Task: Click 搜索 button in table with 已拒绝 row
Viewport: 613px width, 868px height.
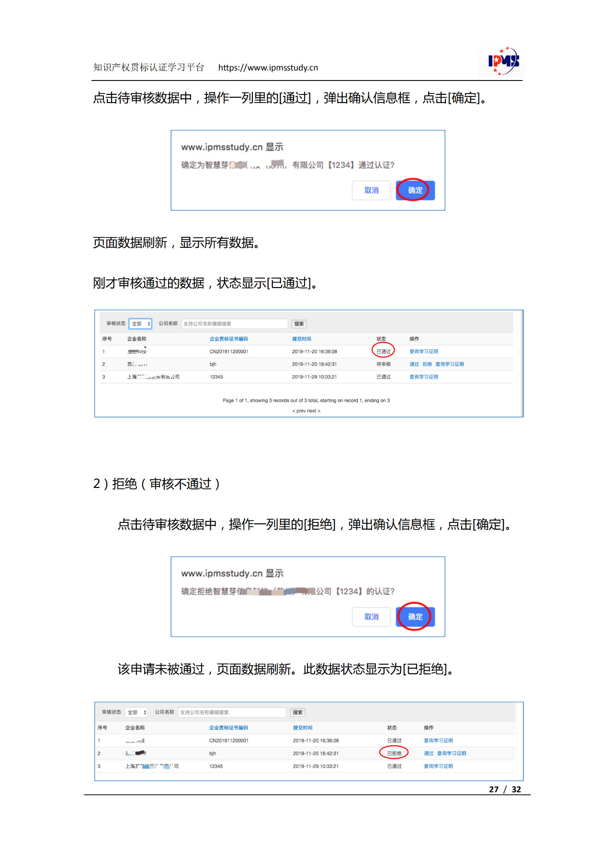Action: 297,713
